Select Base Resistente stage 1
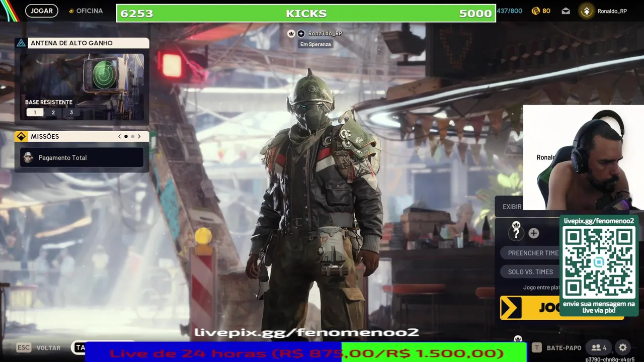The height and width of the screenshot is (362, 644). [x=35, y=113]
